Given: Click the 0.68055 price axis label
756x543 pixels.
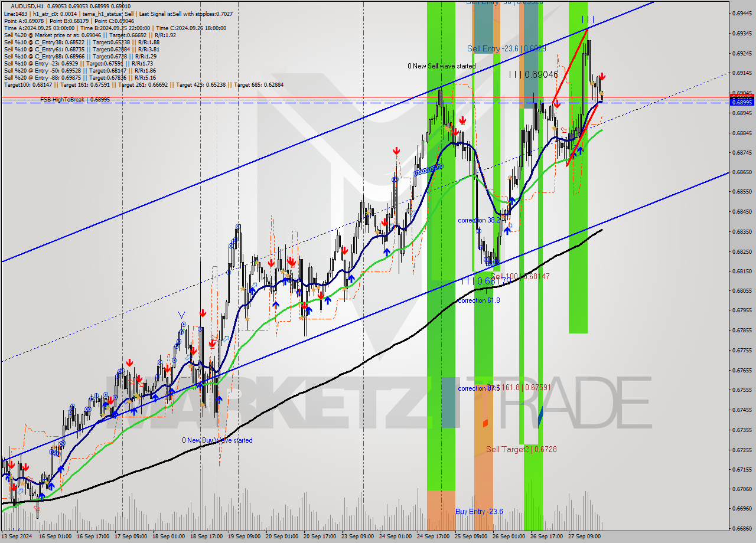Looking at the screenshot, I should 742,290.
